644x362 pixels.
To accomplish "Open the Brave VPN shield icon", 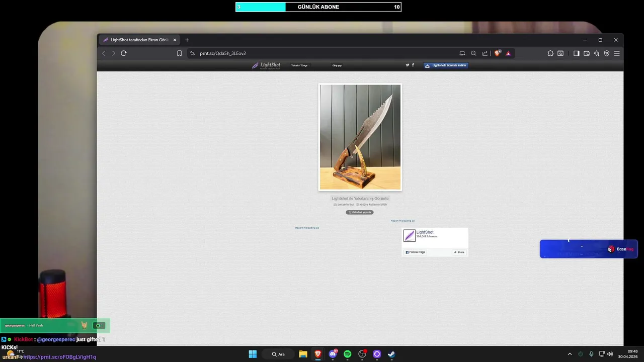I will coord(607,53).
